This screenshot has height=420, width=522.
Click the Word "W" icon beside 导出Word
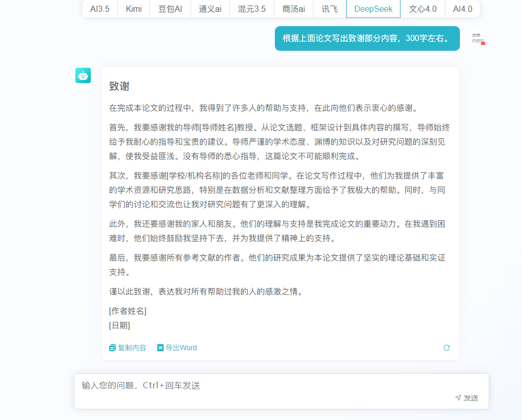pos(161,348)
